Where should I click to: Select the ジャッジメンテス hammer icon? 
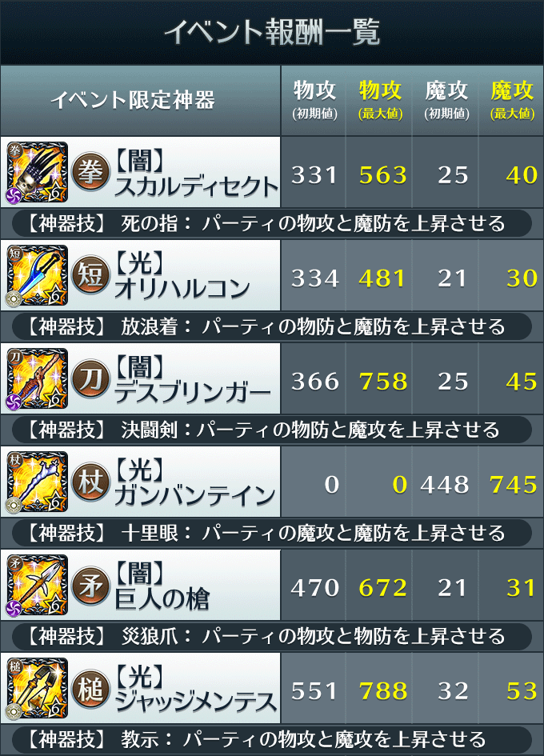tap(37, 688)
